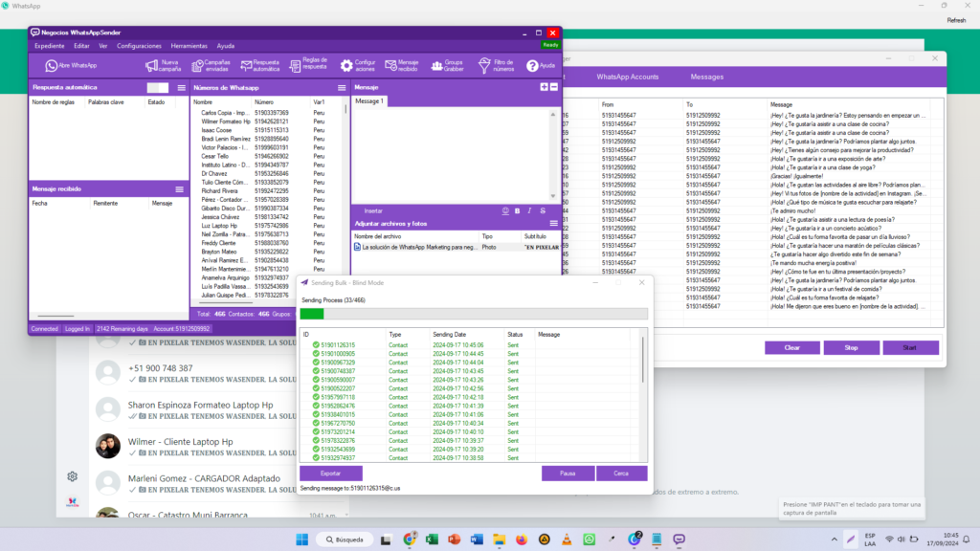The height and width of the screenshot is (551, 980).
Task: Apply strikethrough formatting in message editor
Action: coord(543,211)
